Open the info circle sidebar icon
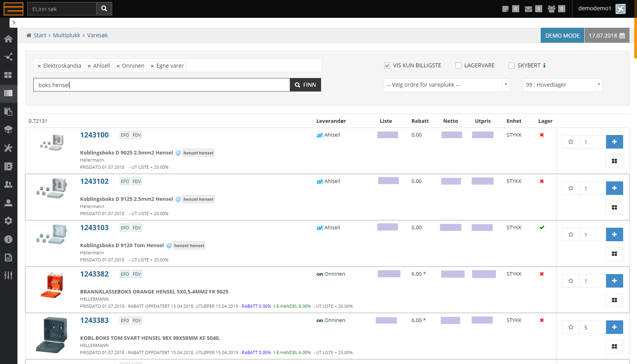This screenshot has height=364, width=637. pos(8,239)
